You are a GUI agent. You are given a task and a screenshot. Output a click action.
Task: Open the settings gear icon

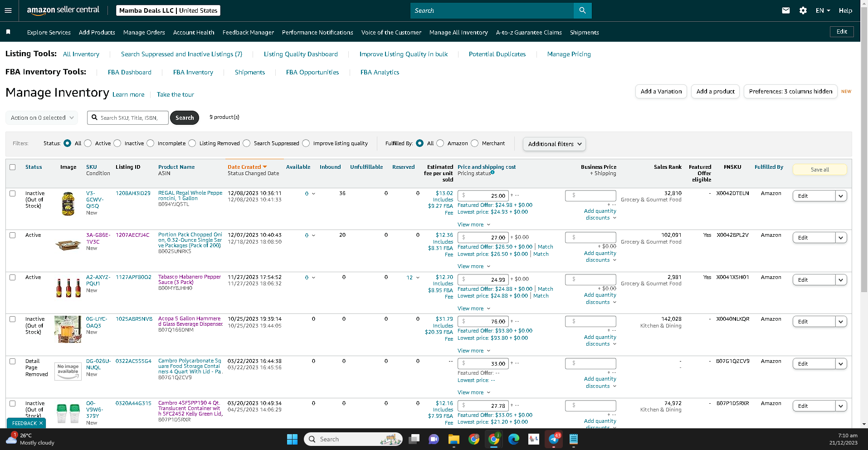[803, 10]
